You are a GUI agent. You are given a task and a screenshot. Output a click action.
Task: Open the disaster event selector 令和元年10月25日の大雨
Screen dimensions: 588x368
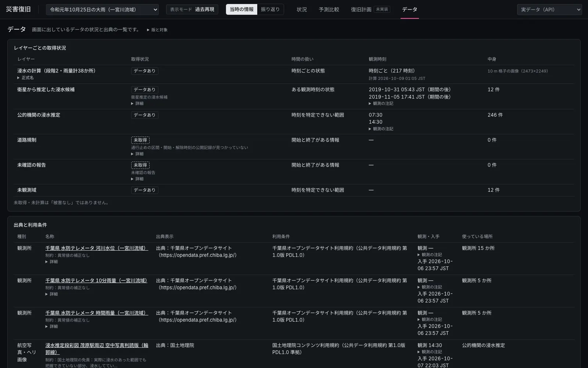tap(102, 10)
